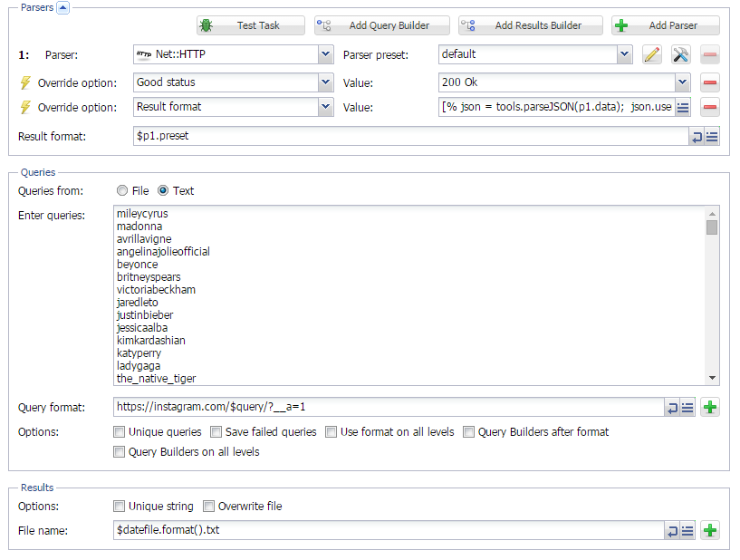Add result file with green plus

[x=710, y=530]
